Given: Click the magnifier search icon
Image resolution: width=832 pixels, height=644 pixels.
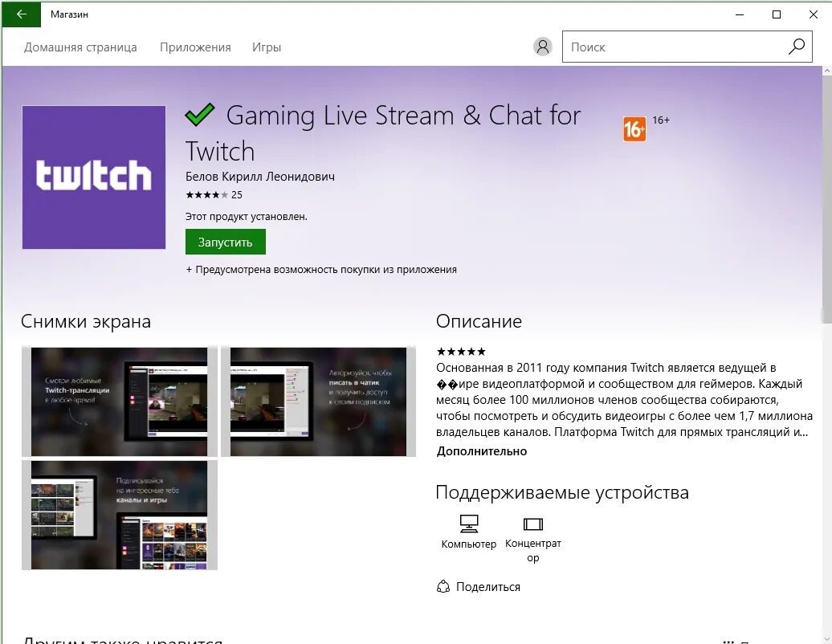Looking at the screenshot, I should point(797,47).
